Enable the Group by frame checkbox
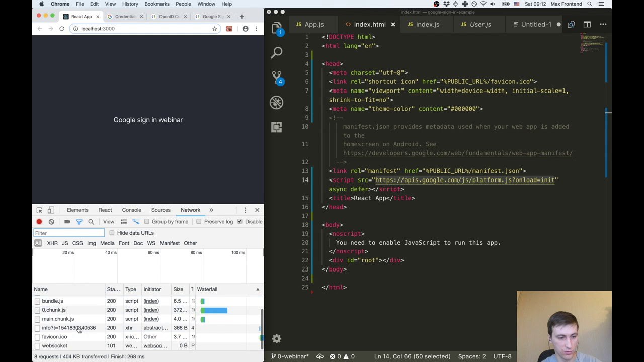 pyautogui.click(x=147, y=222)
